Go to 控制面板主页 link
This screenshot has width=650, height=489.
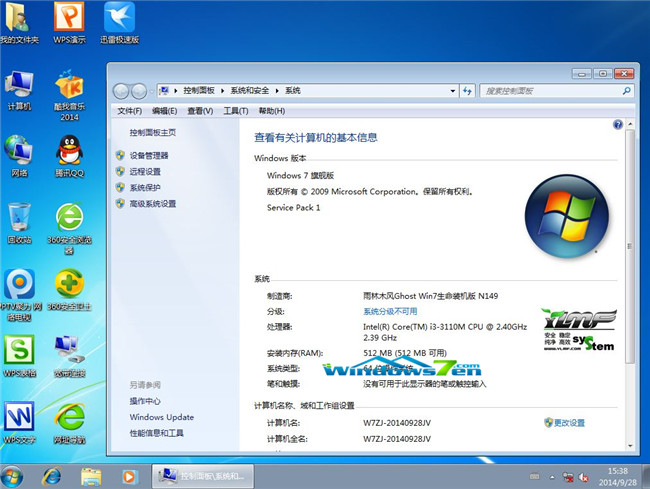[153, 133]
